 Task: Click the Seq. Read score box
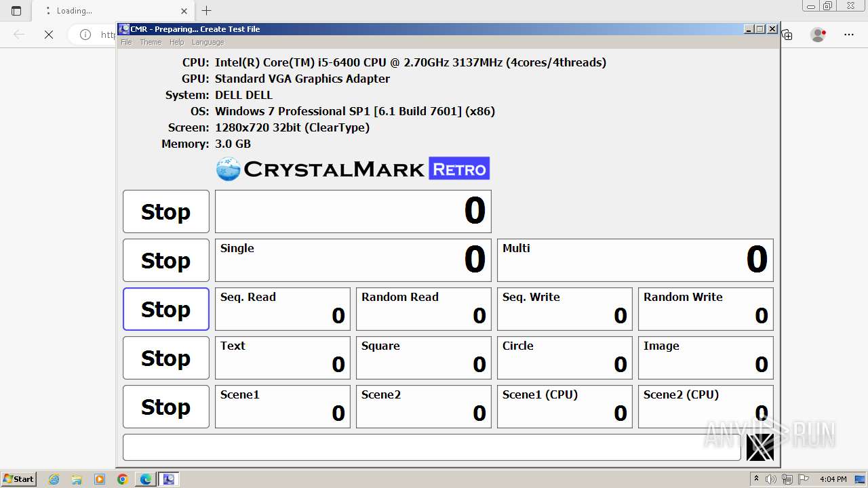[x=283, y=309]
